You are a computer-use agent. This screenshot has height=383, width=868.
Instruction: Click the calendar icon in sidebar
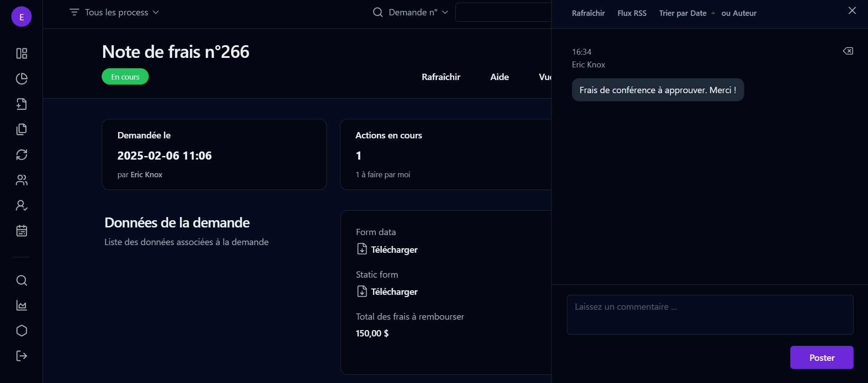coord(22,231)
